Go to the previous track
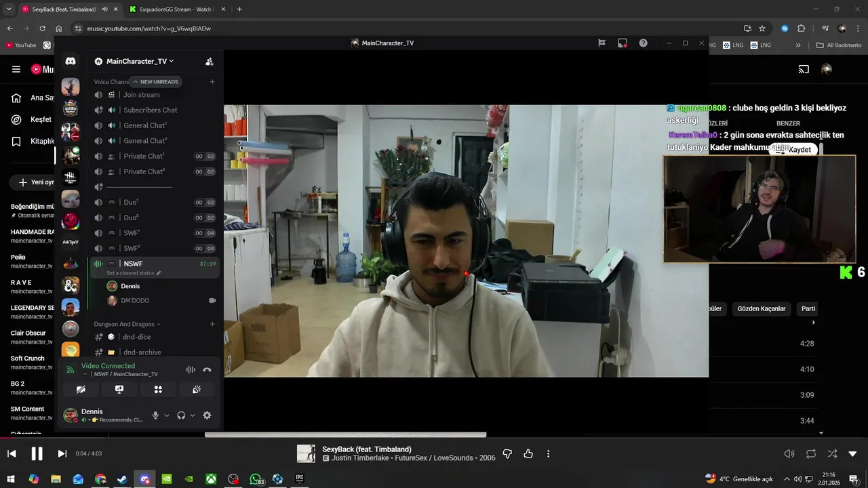This screenshot has height=488, width=868. point(12,453)
